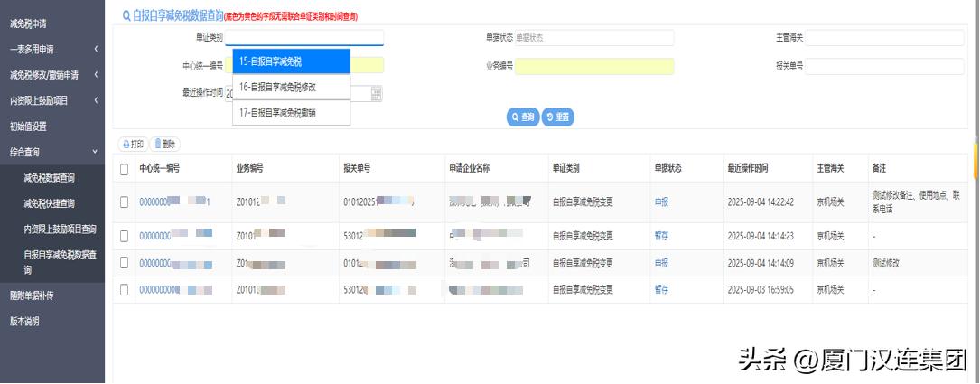This screenshot has width=980, height=384.
Task: Click the 删除 delete button
Action: [165, 144]
